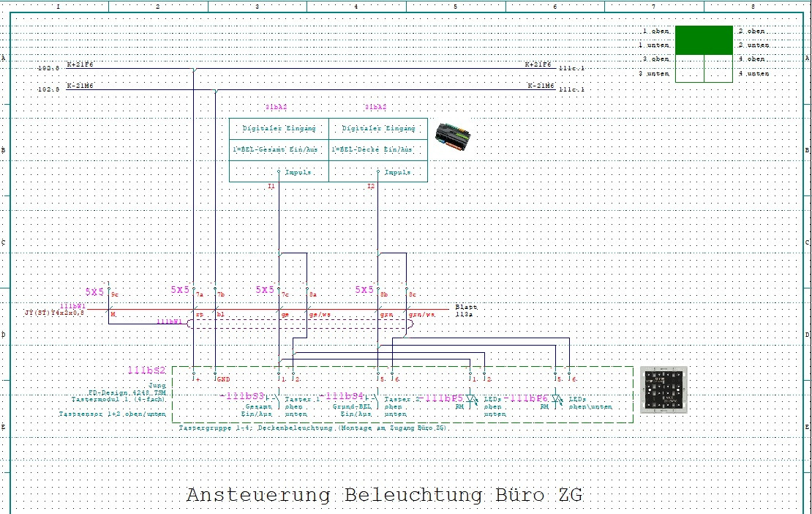Click the 111c.1 cross-reference of K+21F6

point(572,68)
